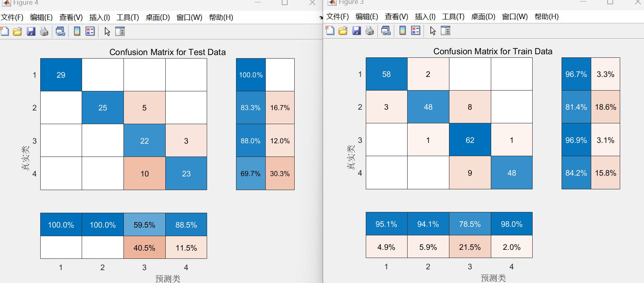Toggle Edit Plot arrow in Figure 4
The image size is (644, 283).
[107, 31]
